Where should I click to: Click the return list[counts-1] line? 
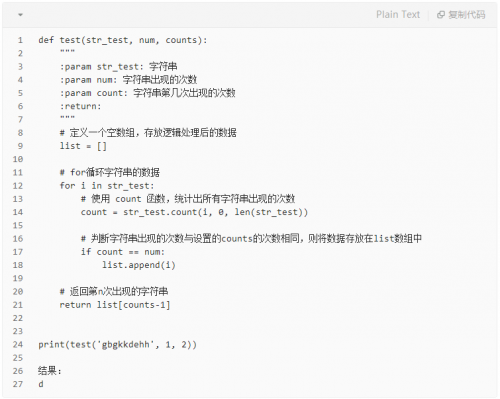(115, 305)
